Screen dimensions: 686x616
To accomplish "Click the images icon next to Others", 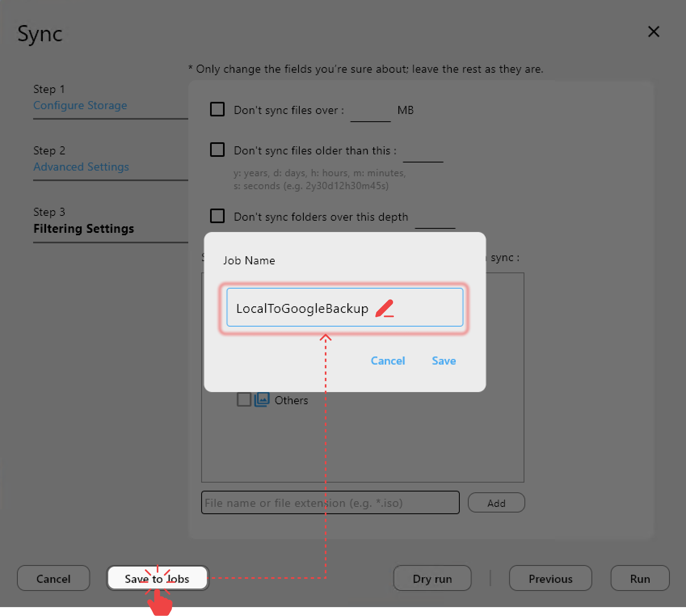I will [262, 399].
